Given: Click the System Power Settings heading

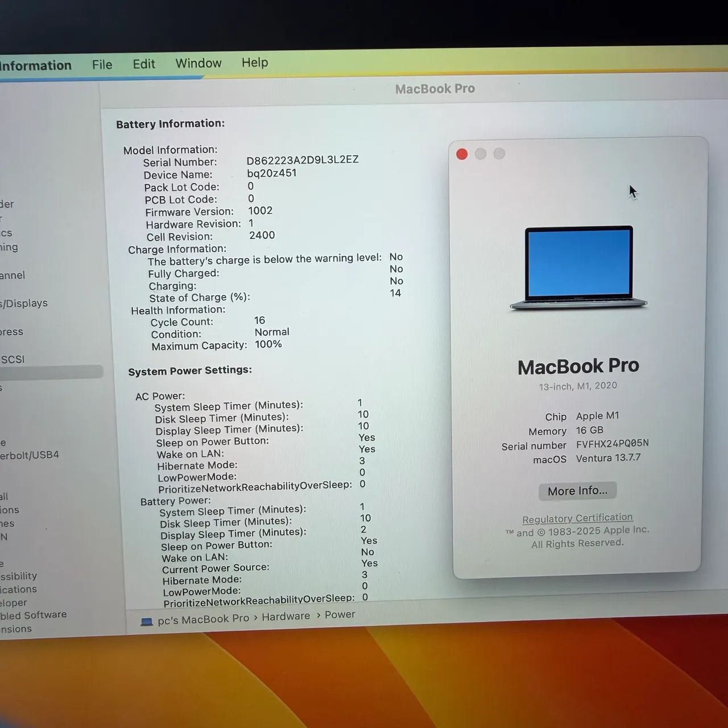Looking at the screenshot, I should click(190, 371).
